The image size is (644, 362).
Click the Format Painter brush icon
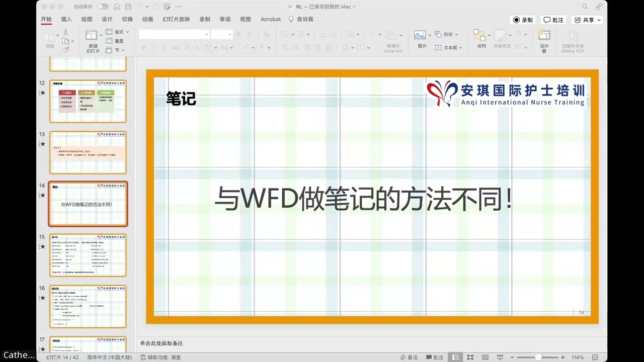(x=65, y=50)
